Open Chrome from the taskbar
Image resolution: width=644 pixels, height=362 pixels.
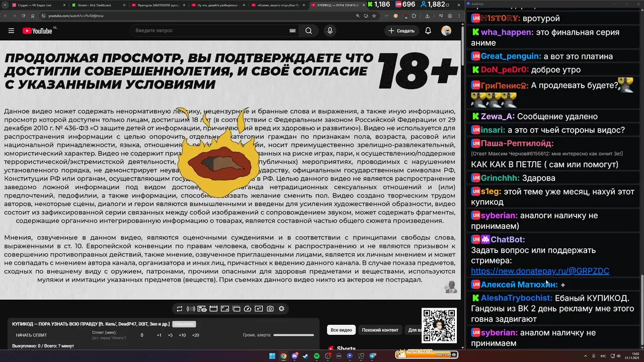coord(283,356)
